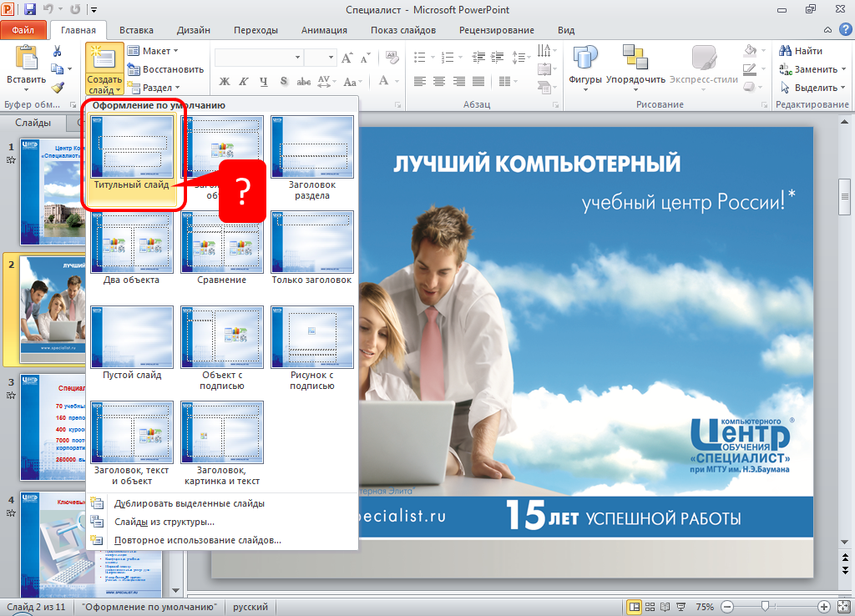Click the Reading view icon in status bar

[665, 607]
